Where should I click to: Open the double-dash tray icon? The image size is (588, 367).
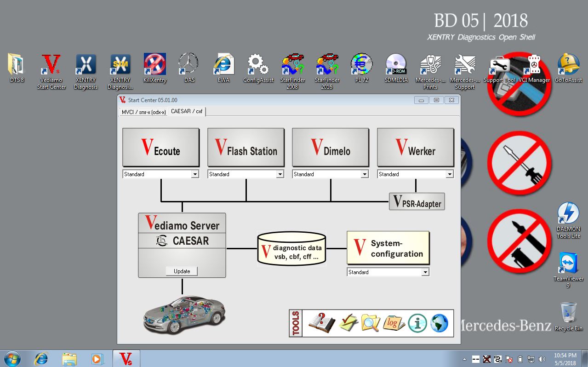coord(476,359)
